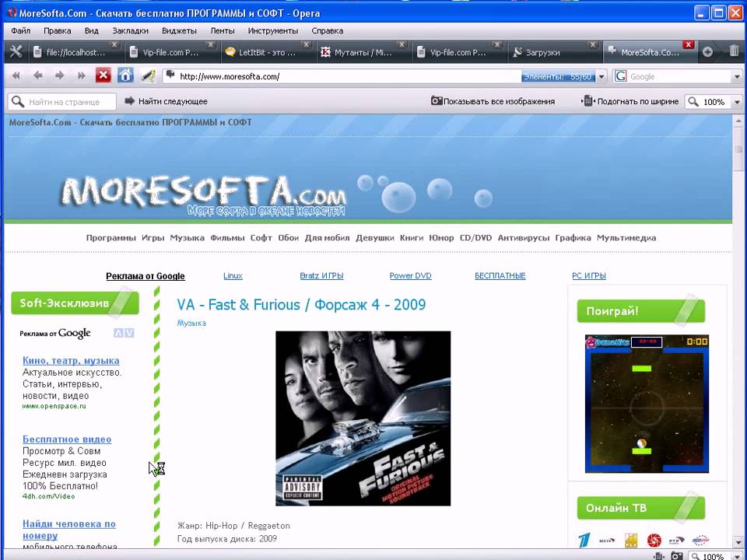Click the find-in-page magnifier icon
This screenshot has width=747, height=560.
pos(18,101)
